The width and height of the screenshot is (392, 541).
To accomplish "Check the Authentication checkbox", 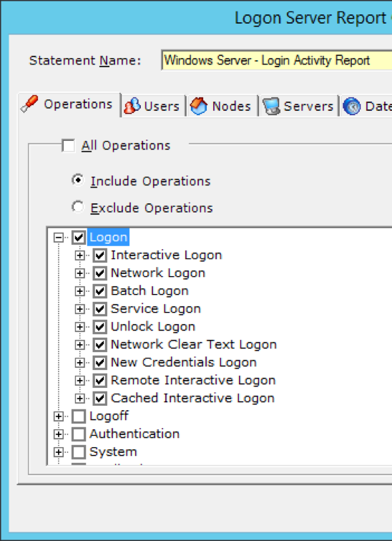I will pos(79,434).
